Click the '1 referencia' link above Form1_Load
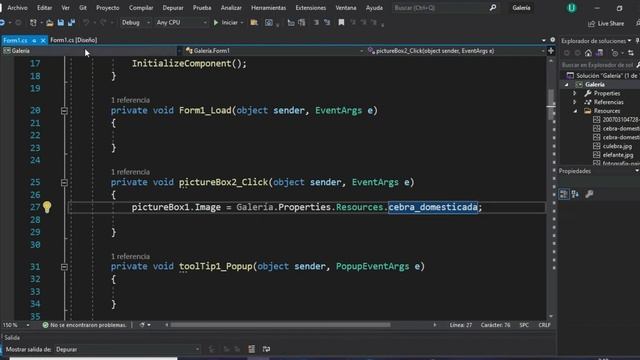 point(130,100)
